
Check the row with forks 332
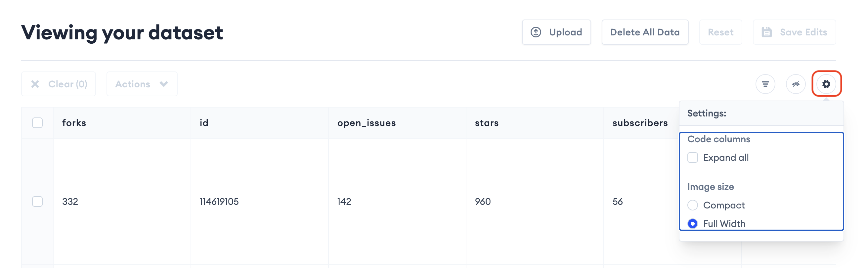[37, 201]
